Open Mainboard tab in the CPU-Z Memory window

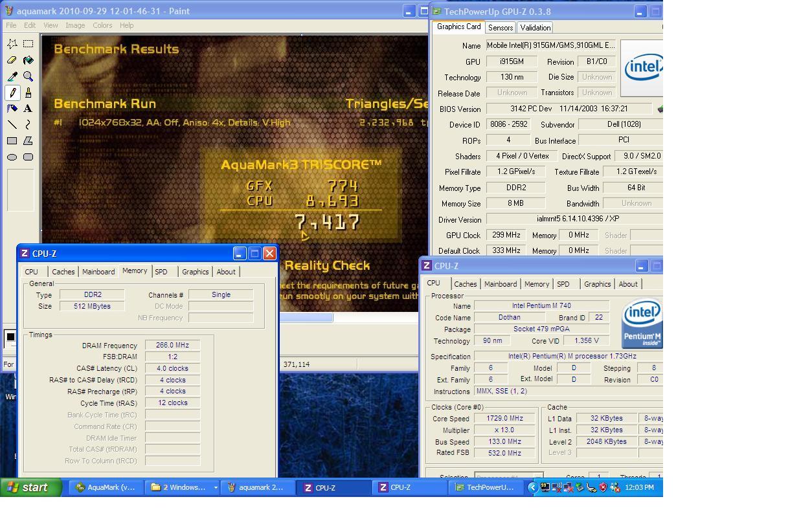[98, 272]
